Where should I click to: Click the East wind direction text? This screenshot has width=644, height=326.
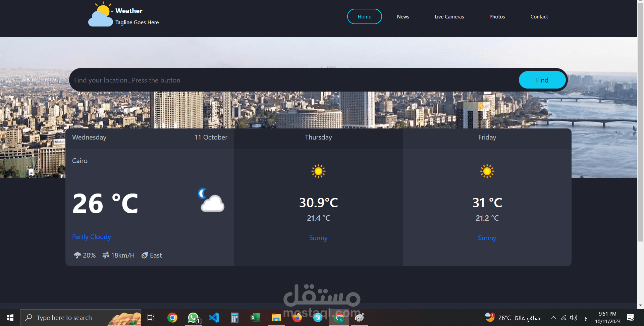pos(156,255)
